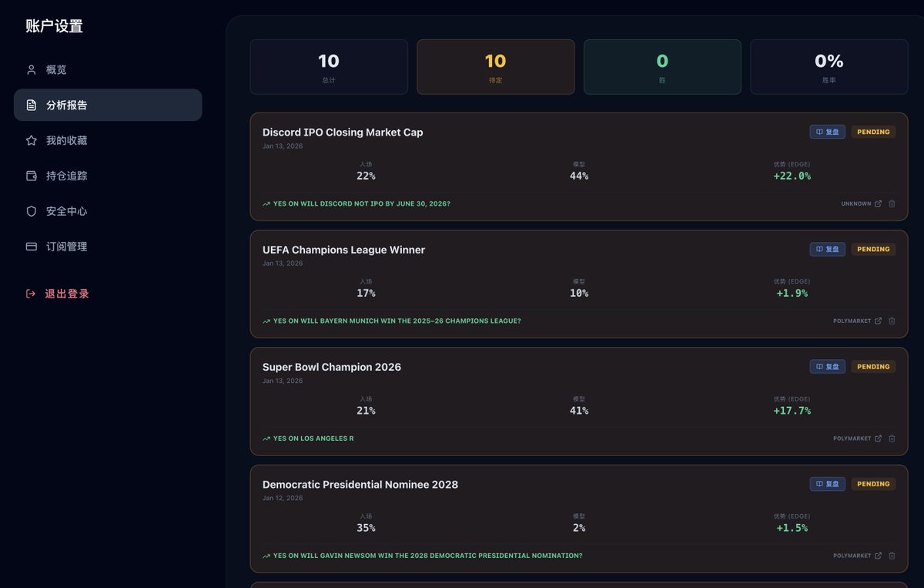Image resolution: width=924 pixels, height=588 pixels.
Task: Click the +1.5% edge value
Action: [792, 528]
